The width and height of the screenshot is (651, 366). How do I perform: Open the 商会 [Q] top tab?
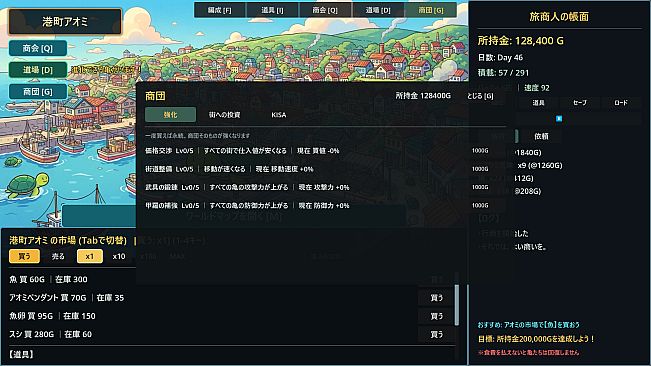tap(325, 10)
